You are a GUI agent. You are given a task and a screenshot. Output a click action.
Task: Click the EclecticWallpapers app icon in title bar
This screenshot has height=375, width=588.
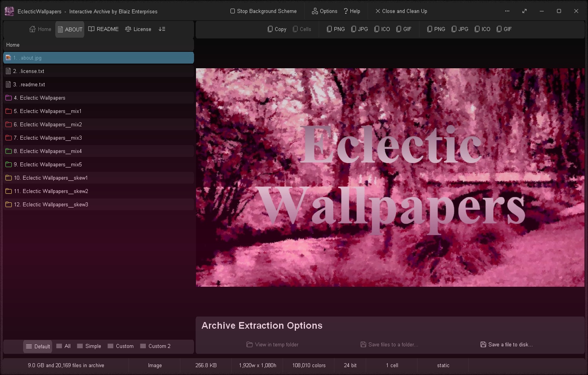click(9, 11)
